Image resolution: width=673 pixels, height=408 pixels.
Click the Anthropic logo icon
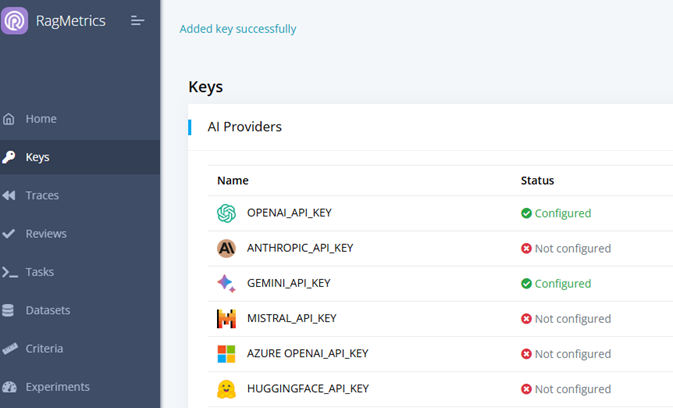pos(226,248)
